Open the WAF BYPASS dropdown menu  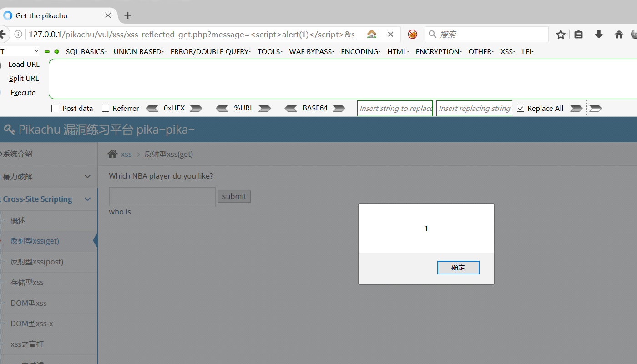point(312,52)
